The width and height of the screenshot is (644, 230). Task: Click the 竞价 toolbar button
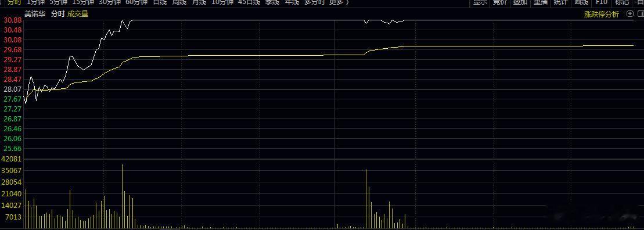click(x=500, y=2)
